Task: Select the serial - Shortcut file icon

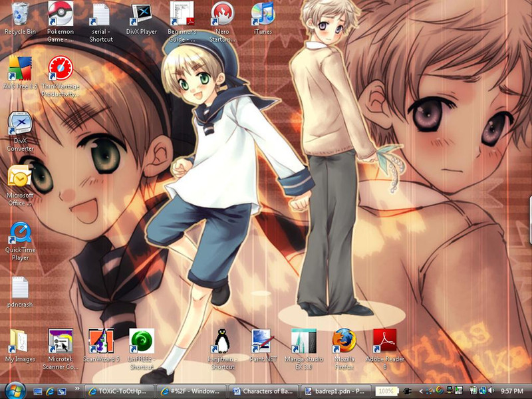Action: tap(100, 14)
